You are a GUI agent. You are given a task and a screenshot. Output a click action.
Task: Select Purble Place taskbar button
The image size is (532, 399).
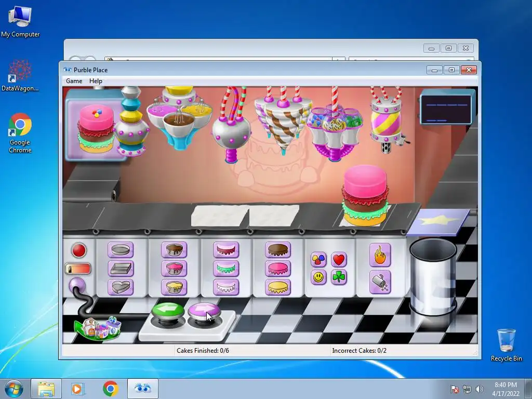pos(142,389)
